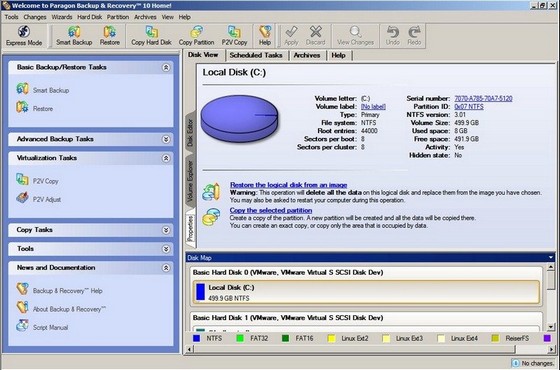This screenshot has height=370, width=560.
Task: Click the 'Copy the selected partition' link
Action: click(x=271, y=210)
